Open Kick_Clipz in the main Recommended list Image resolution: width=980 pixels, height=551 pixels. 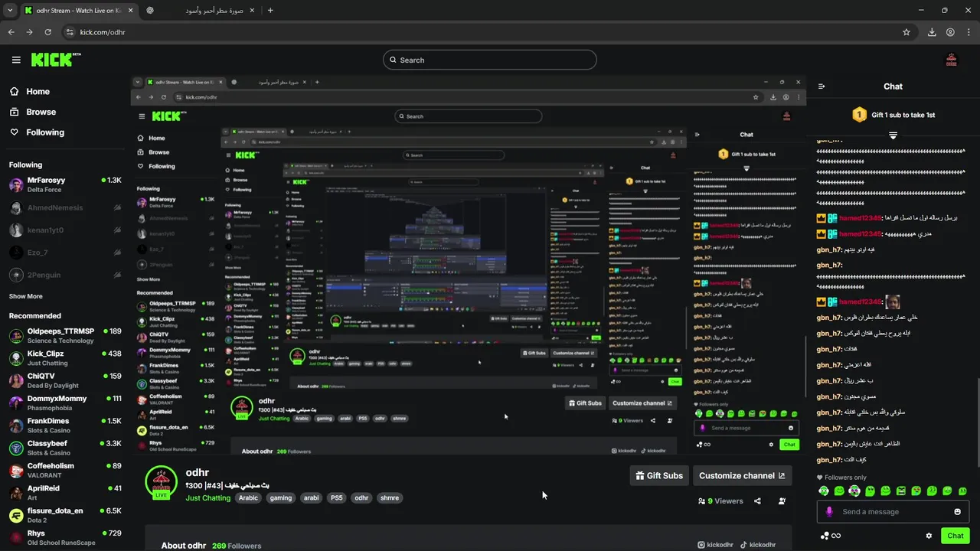tap(65, 358)
